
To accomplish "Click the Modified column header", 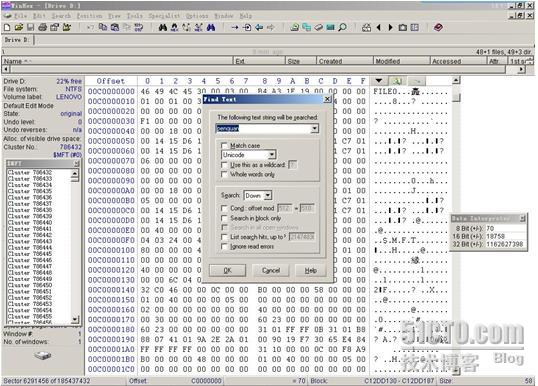I will pos(401,61).
